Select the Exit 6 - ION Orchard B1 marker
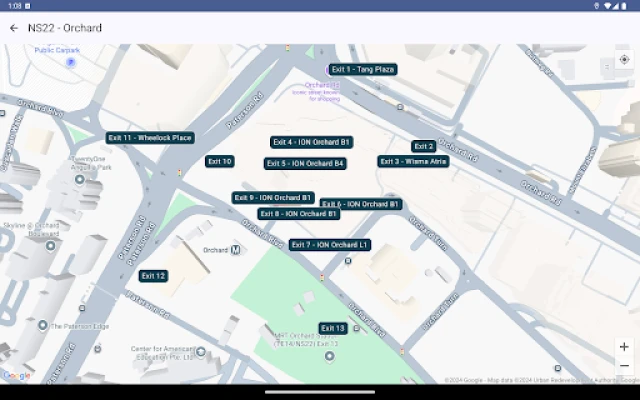Viewport: 640px width, 400px height. (361, 204)
